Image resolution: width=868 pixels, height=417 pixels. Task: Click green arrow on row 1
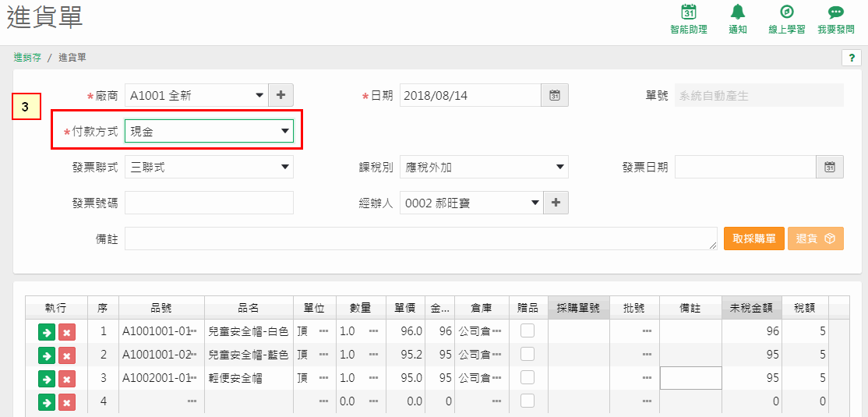click(47, 332)
